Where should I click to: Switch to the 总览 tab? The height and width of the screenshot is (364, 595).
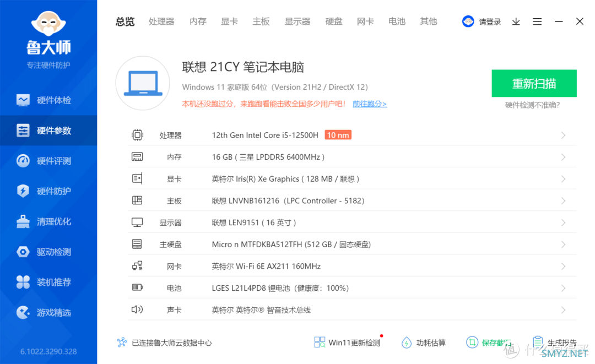coord(125,21)
